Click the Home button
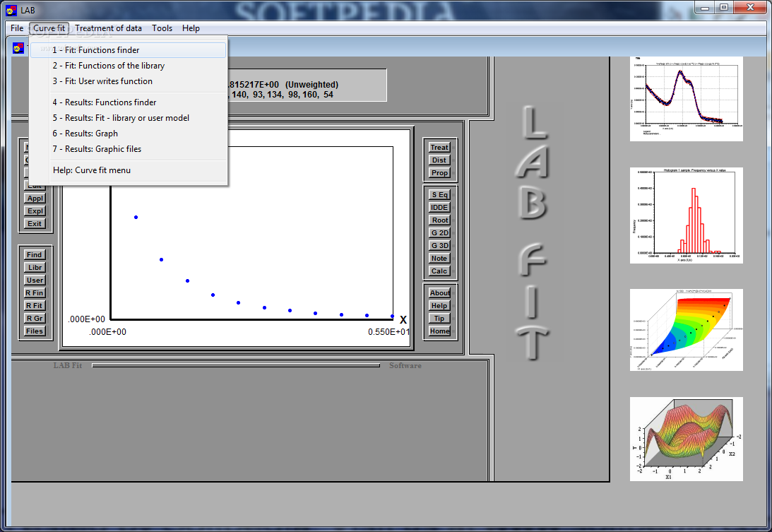Image resolution: width=772 pixels, height=532 pixels. tap(439, 331)
